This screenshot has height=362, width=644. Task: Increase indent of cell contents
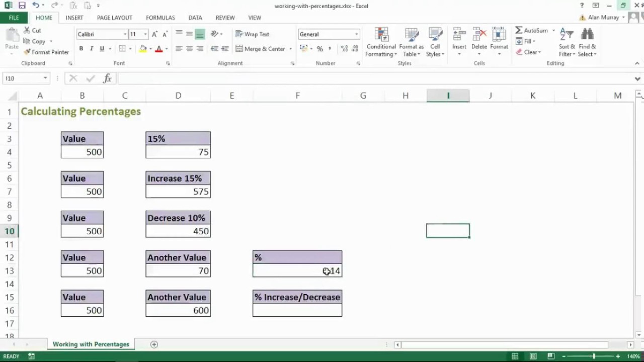[x=225, y=49]
